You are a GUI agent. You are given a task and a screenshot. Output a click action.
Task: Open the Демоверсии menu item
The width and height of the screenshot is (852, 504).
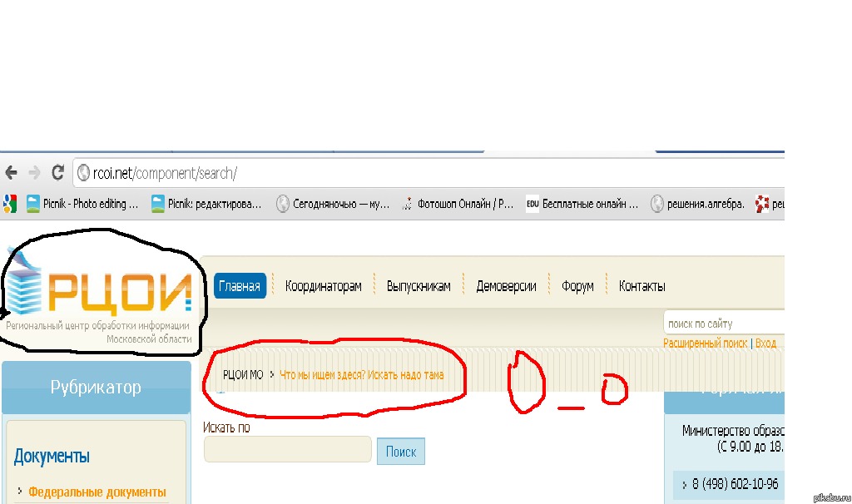[x=506, y=286]
